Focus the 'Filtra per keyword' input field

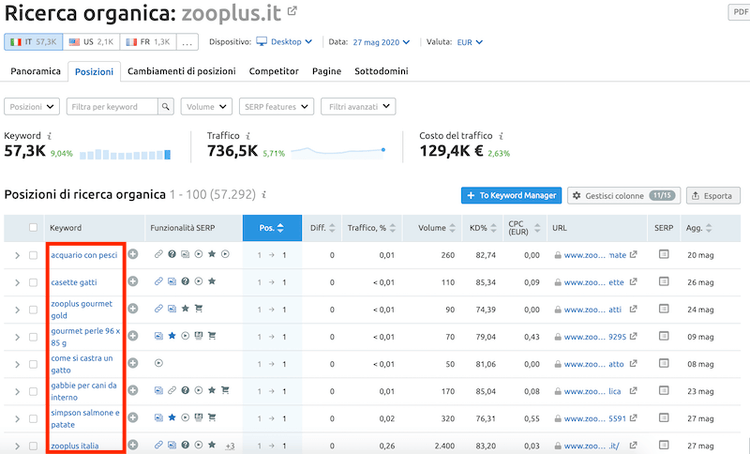pyautogui.click(x=112, y=107)
